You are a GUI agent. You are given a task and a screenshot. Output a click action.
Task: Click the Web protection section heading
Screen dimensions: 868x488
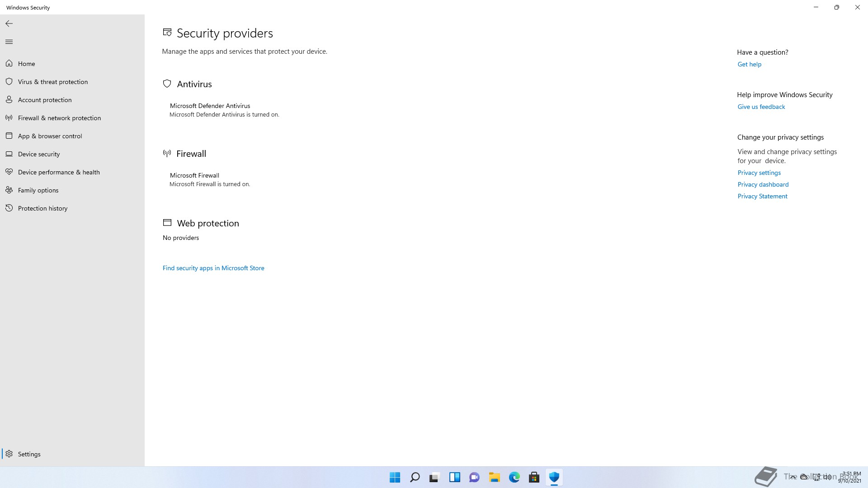(x=208, y=223)
